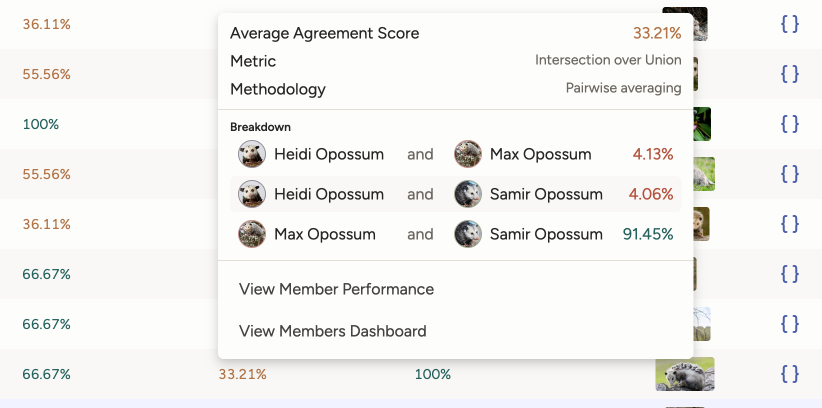Viewport: 822px width, 408px height.
Task: Open the green thumbnail in the 100% row
Action: pos(700,124)
